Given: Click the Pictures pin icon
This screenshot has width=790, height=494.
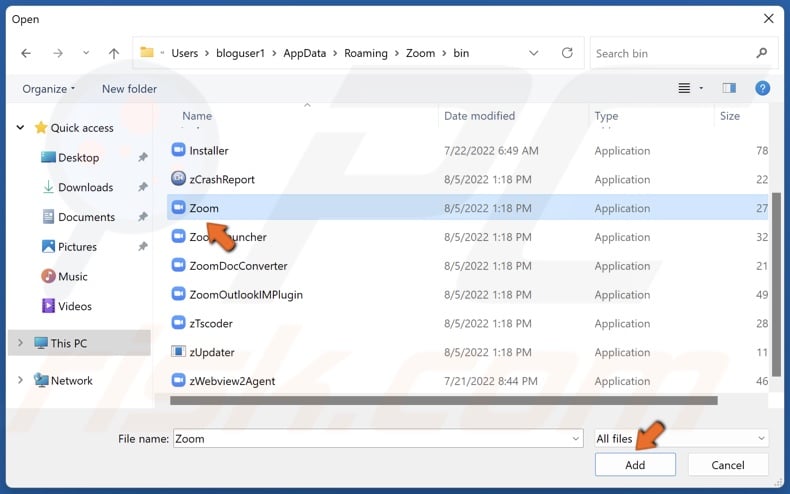Looking at the screenshot, I should click(143, 246).
